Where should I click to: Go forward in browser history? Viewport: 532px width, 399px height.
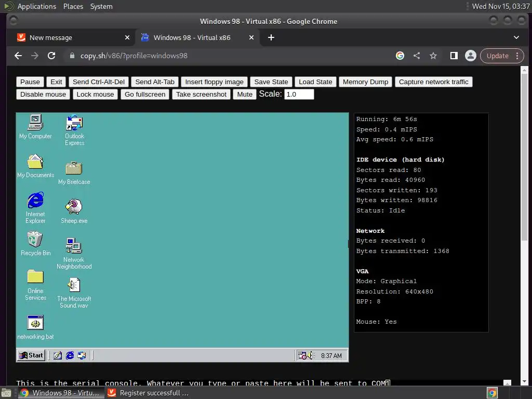click(x=35, y=56)
